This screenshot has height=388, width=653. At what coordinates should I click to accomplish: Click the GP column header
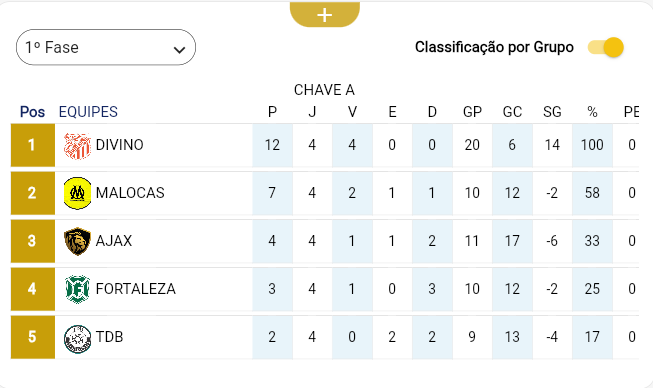click(x=472, y=112)
